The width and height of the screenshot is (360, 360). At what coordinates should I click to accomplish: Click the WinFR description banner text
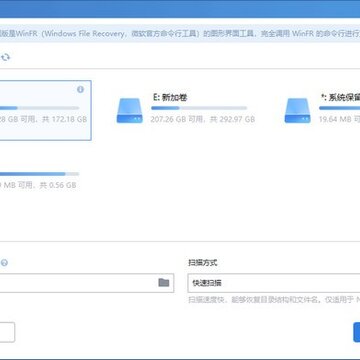180,34
